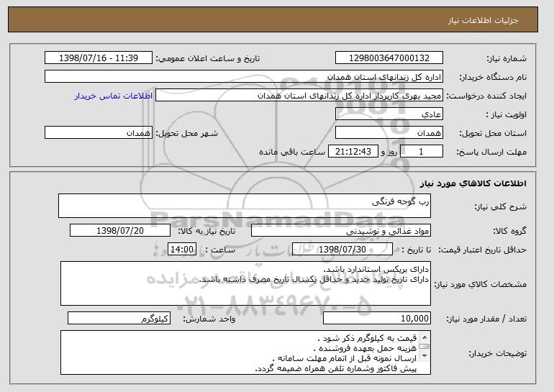Click the line قیمت به کیلوگرم ذکر شود

coord(368,338)
